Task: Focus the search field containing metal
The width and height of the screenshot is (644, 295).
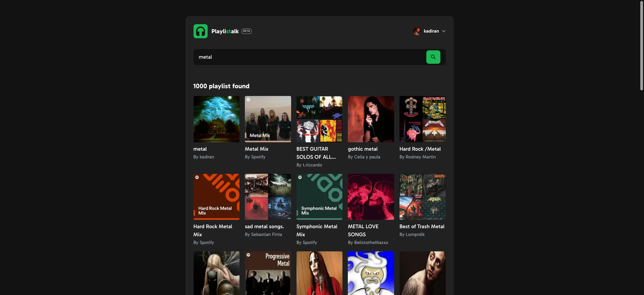Action: (x=309, y=57)
